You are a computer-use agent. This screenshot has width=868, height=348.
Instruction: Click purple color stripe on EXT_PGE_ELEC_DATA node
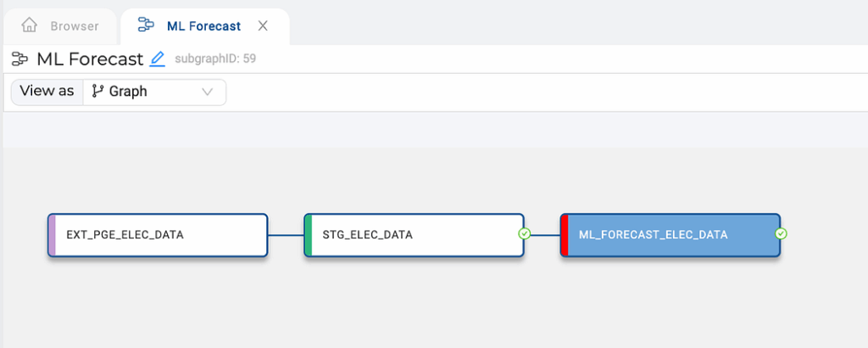(52, 235)
